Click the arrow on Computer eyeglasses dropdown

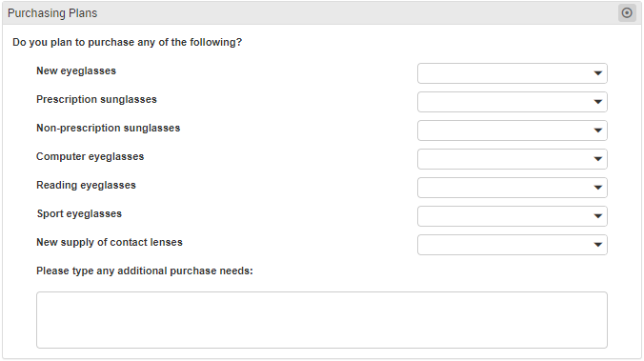click(597, 159)
